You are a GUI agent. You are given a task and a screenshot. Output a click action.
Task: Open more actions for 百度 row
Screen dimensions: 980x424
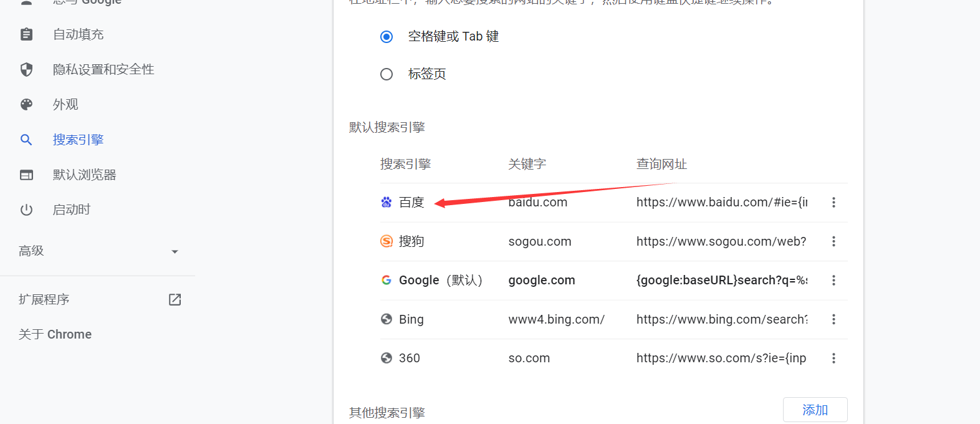pyautogui.click(x=833, y=202)
